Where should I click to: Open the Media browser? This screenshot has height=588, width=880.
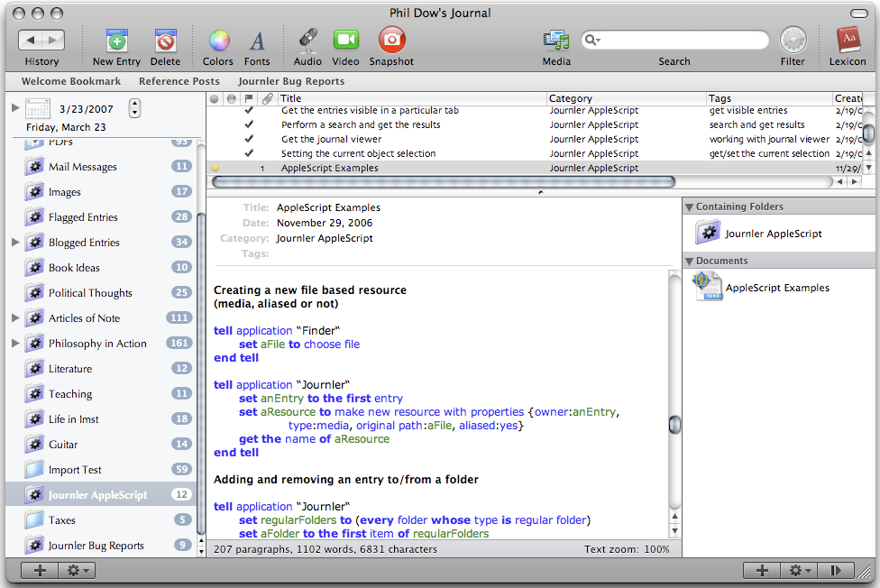pos(556,40)
